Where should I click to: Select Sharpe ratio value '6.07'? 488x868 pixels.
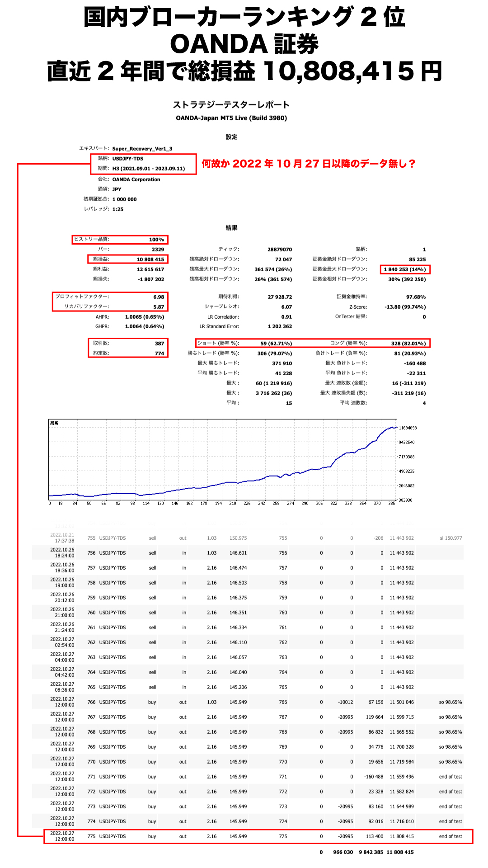(286, 307)
